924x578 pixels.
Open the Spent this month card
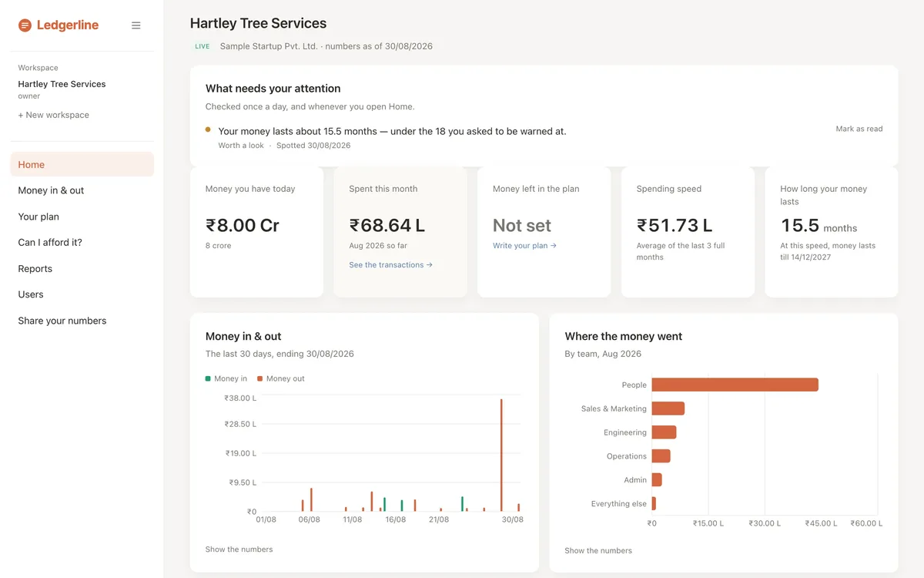[x=400, y=232]
